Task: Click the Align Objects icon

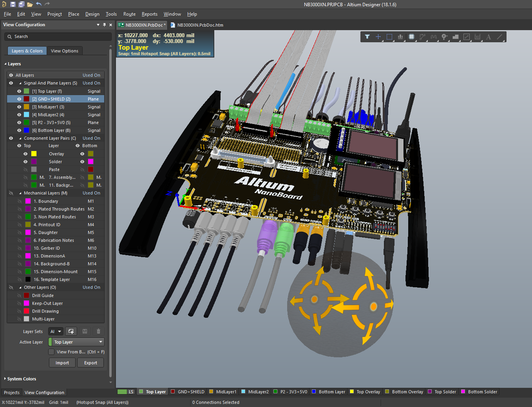Action: pyautogui.click(x=400, y=37)
